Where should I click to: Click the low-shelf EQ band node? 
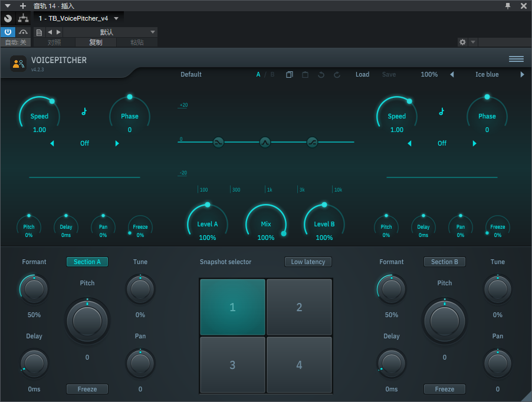[x=218, y=143]
